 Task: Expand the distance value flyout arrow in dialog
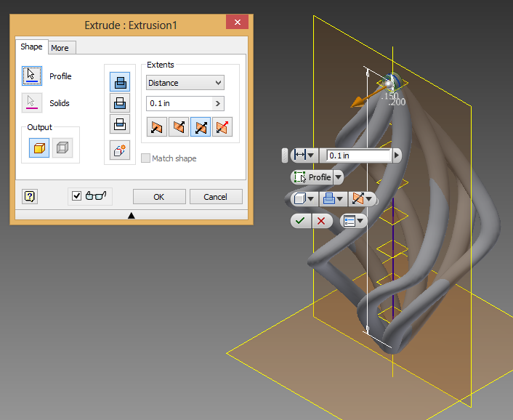tap(218, 103)
